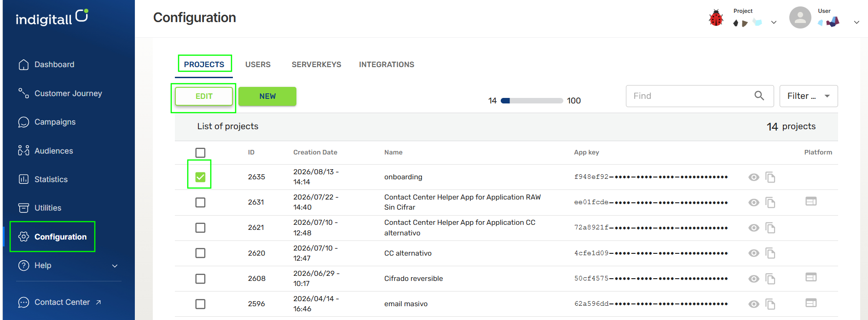868x320 pixels.
Task: Click the Contact Center chat icon
Action: (x=23, y=302)
